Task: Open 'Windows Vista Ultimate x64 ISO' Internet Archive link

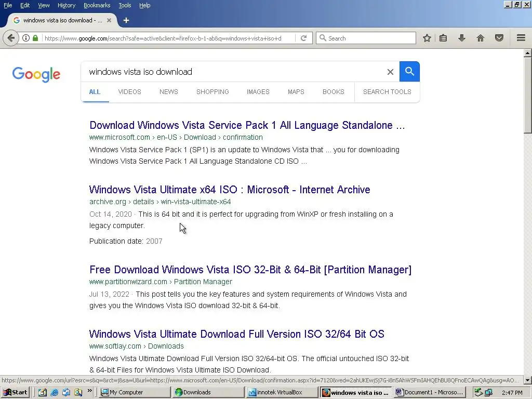Action: 229,189
